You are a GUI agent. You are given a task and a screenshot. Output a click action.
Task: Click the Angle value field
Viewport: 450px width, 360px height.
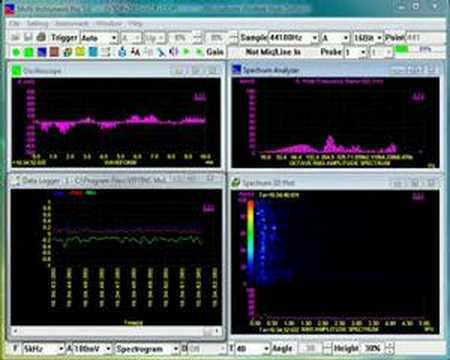(x=311, y=349)
